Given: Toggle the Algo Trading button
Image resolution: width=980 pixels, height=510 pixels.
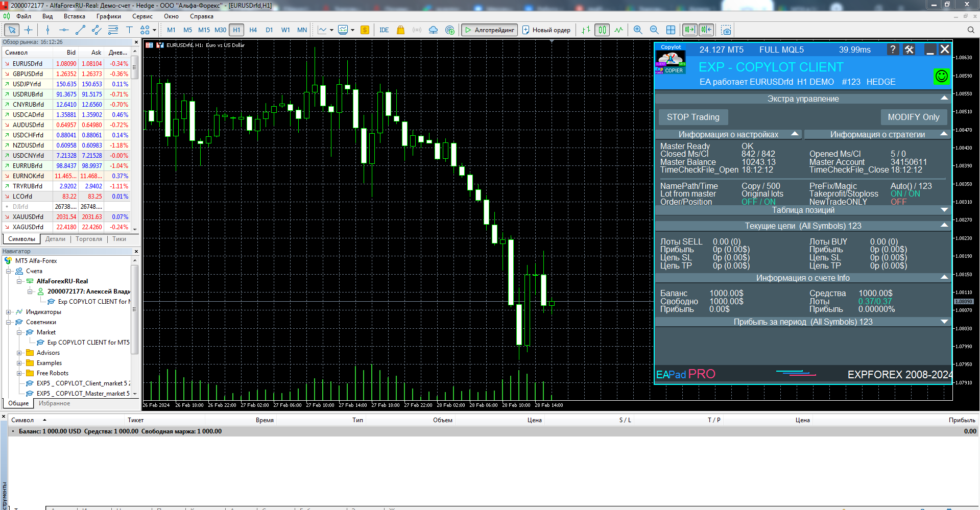Looking at the screenshot, I should point(489,30).
